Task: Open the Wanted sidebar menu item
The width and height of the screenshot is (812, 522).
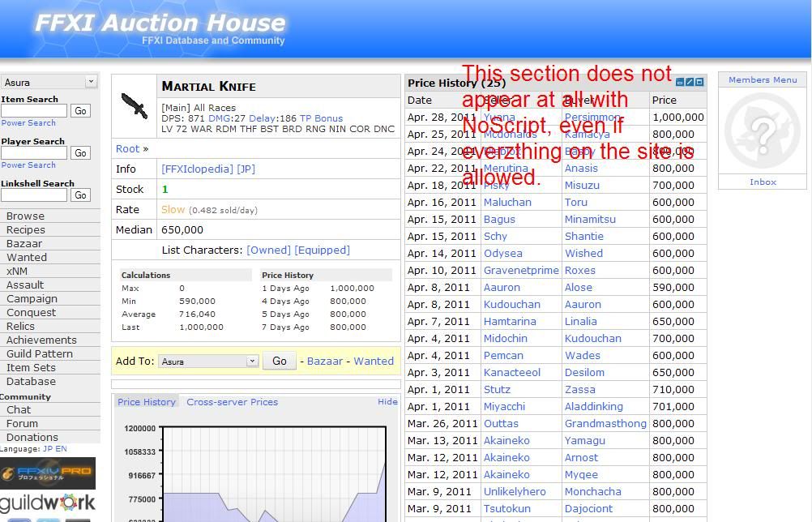Action: pos(27,258)
